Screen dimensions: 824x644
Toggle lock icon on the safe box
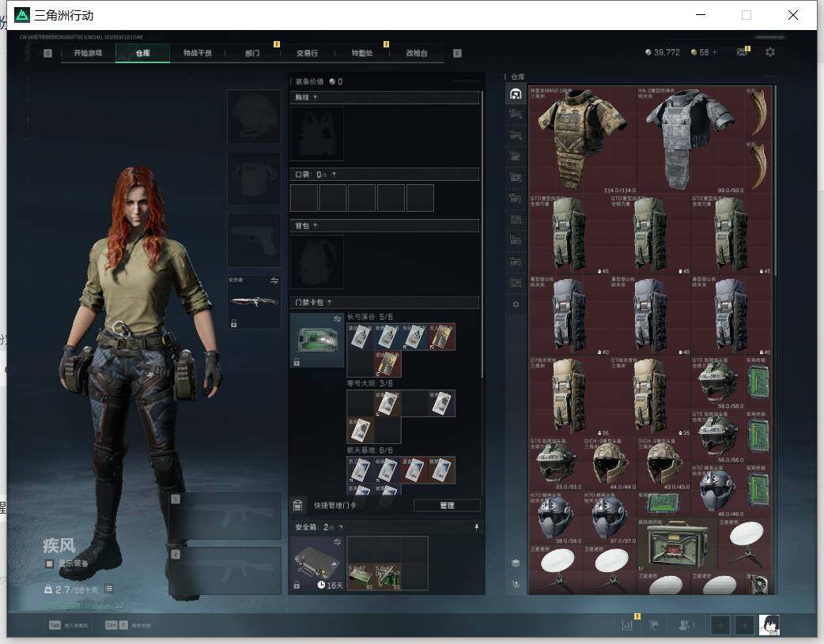point(297,586)
